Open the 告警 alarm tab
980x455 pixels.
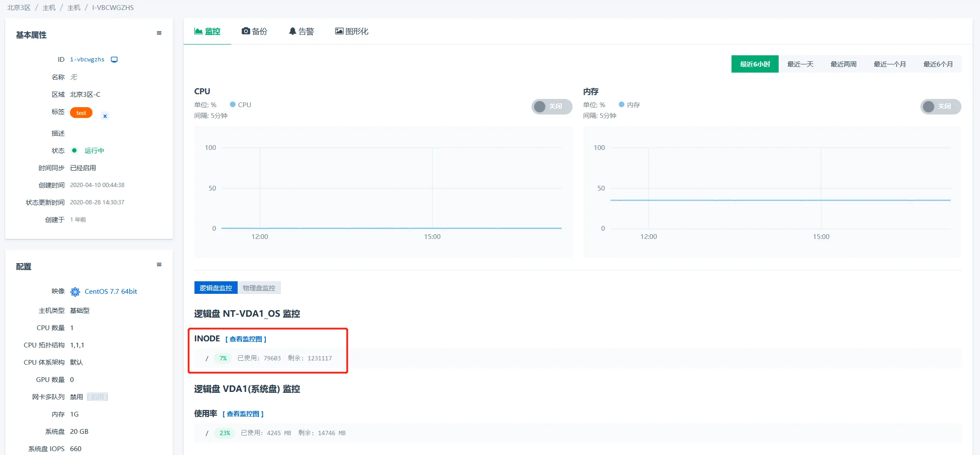pyautogui.click(x=301, y=31)
